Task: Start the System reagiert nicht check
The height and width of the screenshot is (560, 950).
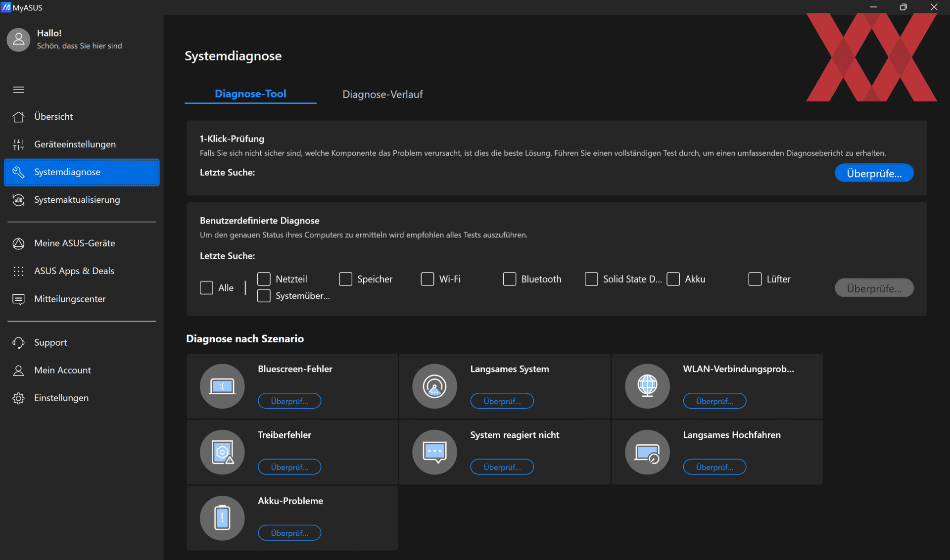Action: pos(502,467)
